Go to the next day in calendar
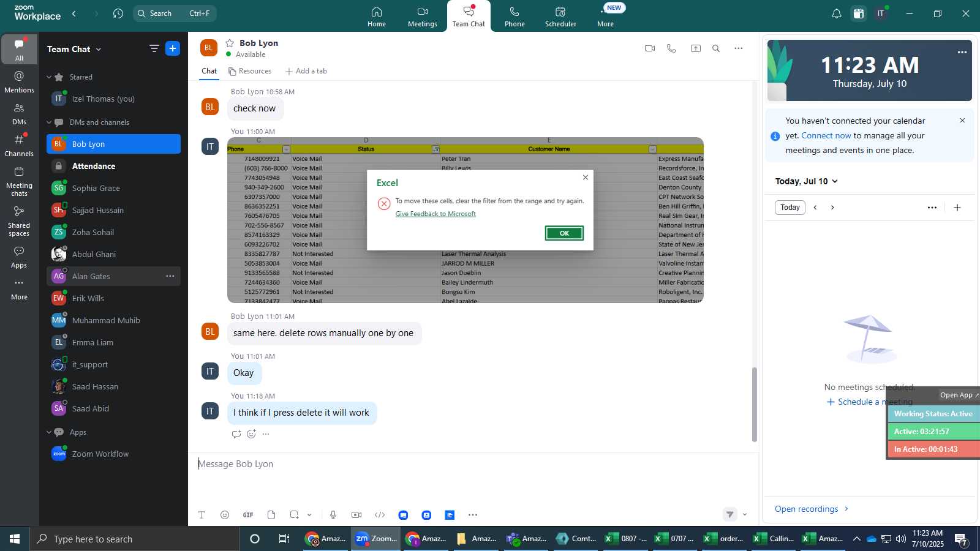 [832, 208]
